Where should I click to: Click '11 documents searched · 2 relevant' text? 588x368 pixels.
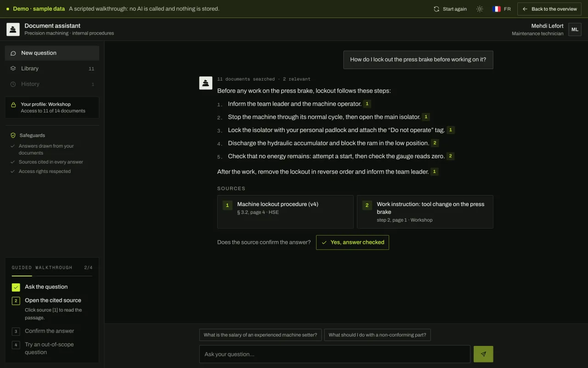click(264, 79)
